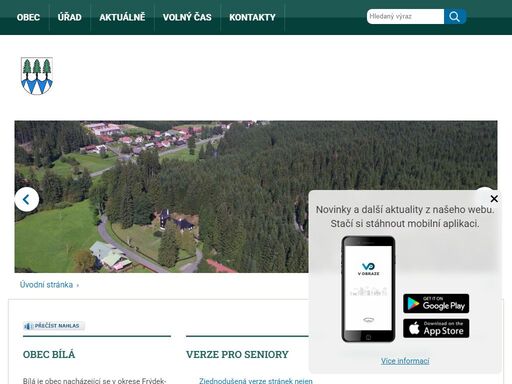Viewport: 512px width, 384px height.
Task: Click the Přečíst nahlas button
Action: 54,326
